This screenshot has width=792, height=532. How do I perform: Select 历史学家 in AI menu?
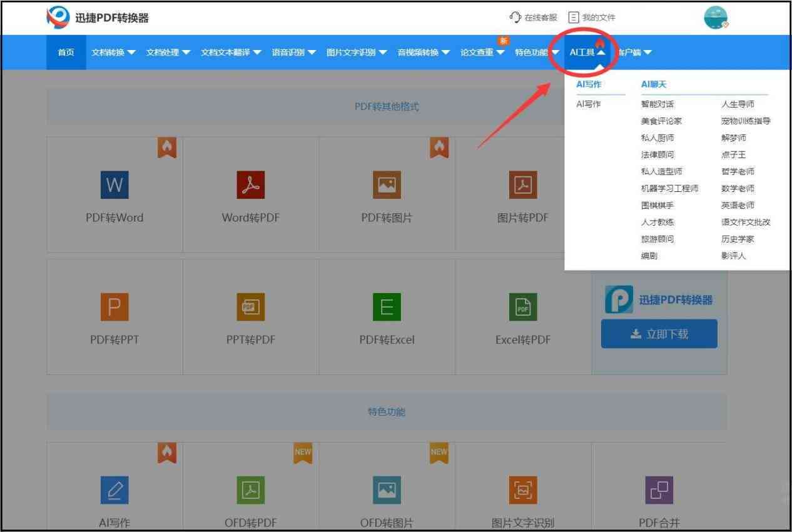[738, 239]
